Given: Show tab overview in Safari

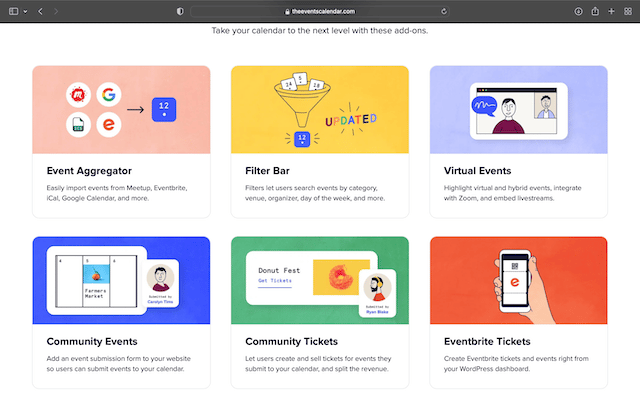Looking at the screenshot, I should [627, 10].
